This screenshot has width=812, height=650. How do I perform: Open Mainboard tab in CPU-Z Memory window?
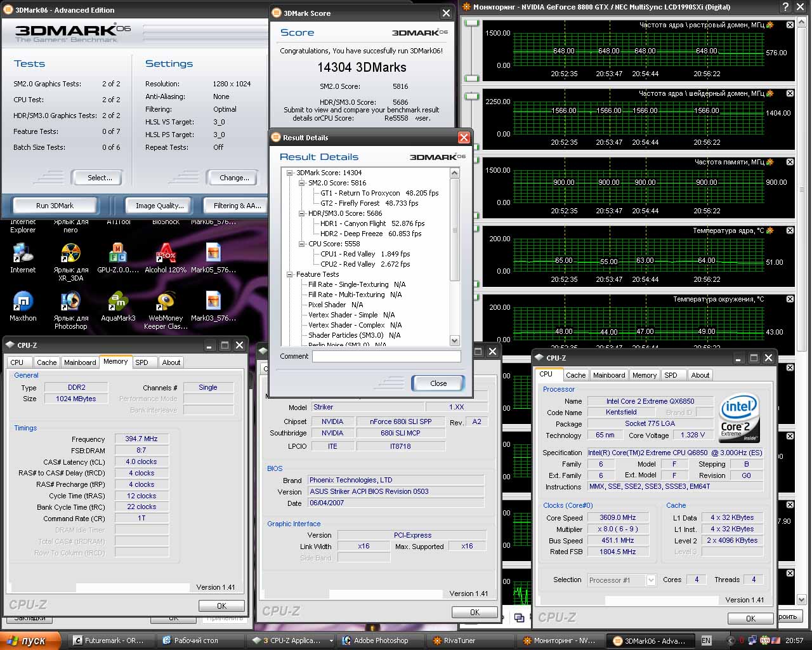click(80, 362)
